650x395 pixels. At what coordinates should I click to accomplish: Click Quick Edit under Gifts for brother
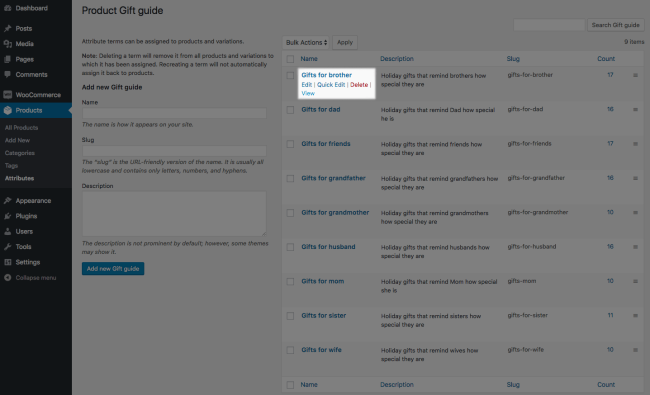pyautogui.click(x=331, y=85)
